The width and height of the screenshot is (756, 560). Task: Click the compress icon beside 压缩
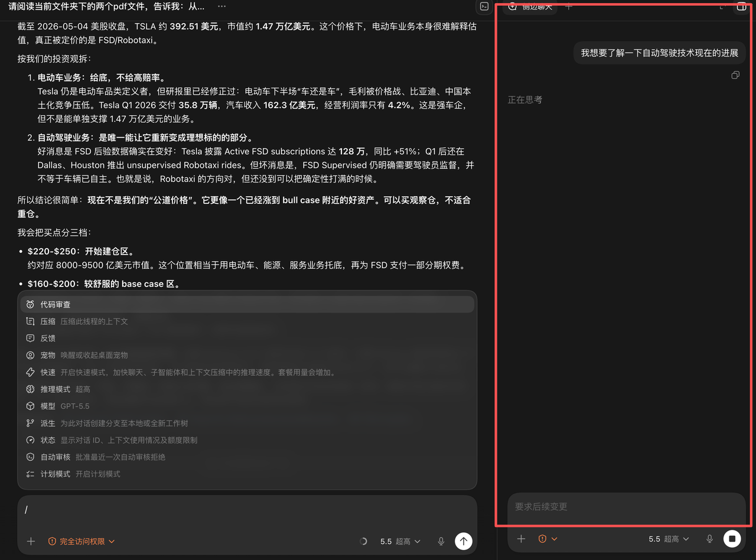(30, 321)
